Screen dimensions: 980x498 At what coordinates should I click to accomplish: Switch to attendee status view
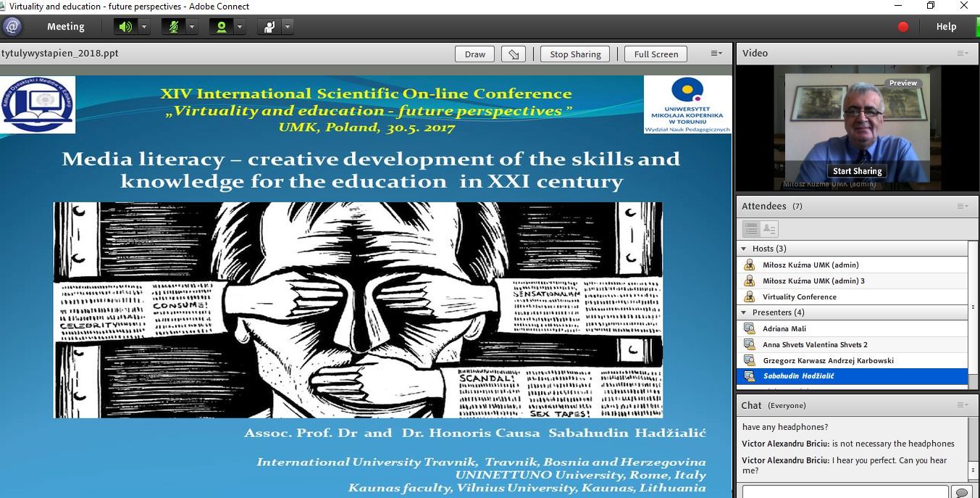769,229
